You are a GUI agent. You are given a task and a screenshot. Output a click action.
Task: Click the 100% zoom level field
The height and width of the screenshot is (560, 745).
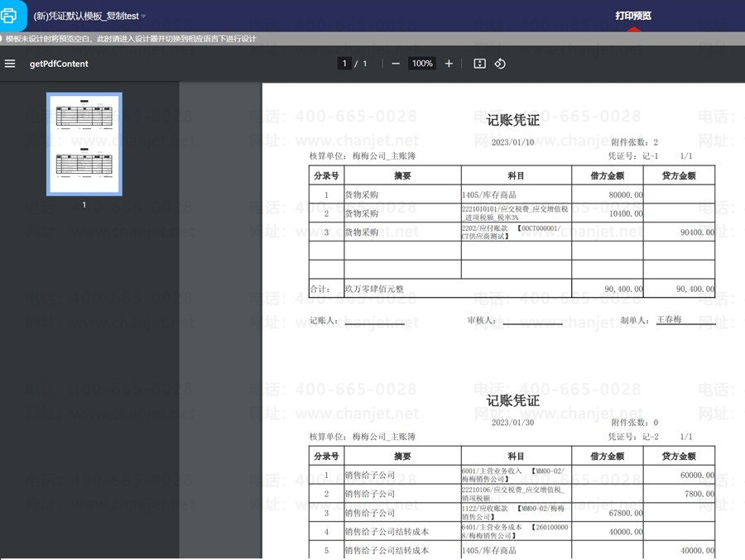pyautogui.click(x=422, y=64)
